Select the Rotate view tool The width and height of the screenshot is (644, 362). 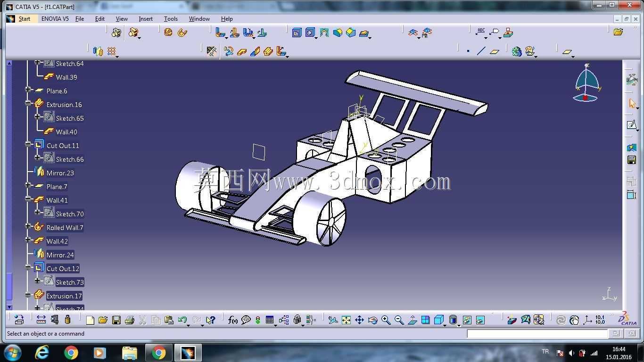pos(372,320)
